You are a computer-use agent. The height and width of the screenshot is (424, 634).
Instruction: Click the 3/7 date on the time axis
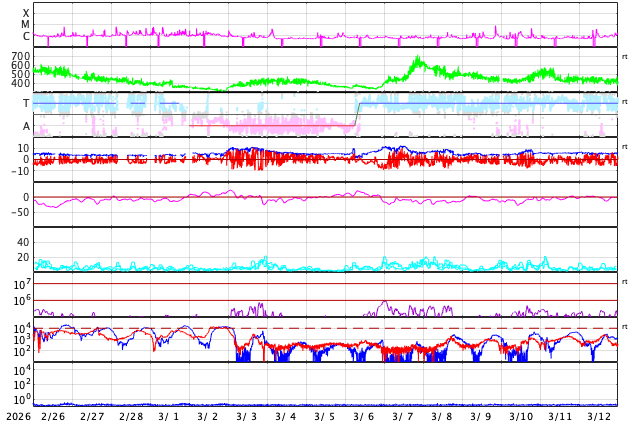[402, 416]
